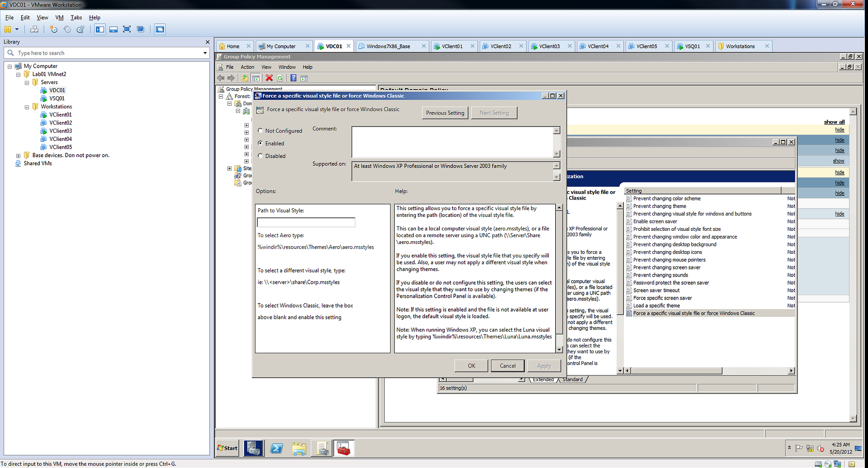Expand the Base devices folder in Library
This screenshot has width=868, height=468.
18,156
